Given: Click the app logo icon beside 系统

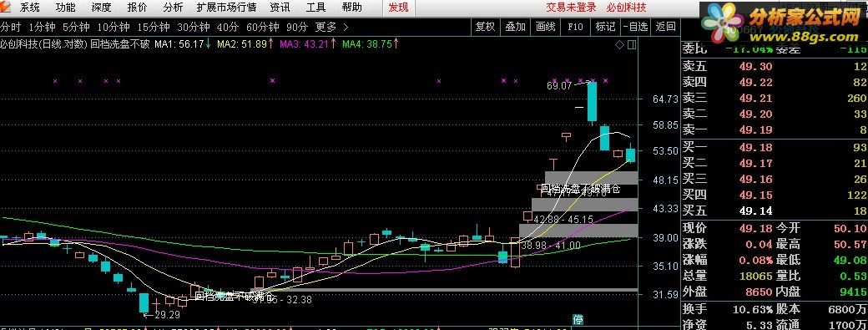Looking at the screenshot, I should 6,8.
